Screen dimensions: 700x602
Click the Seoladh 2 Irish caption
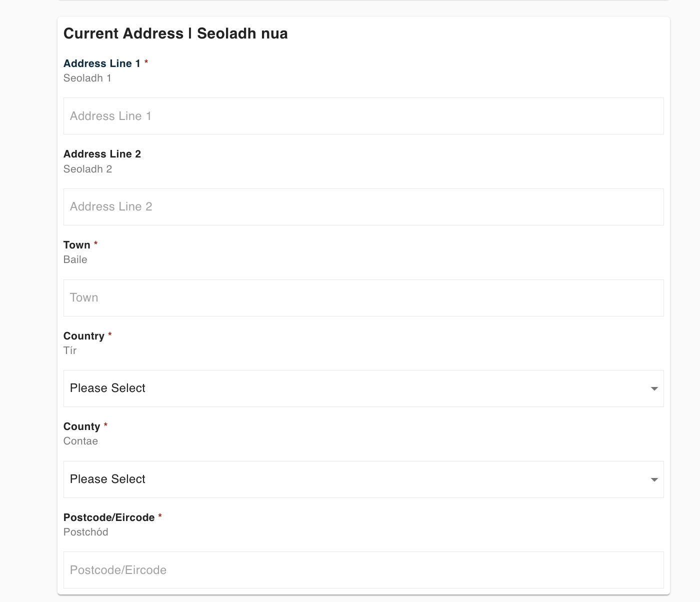[x=88, y=169]
